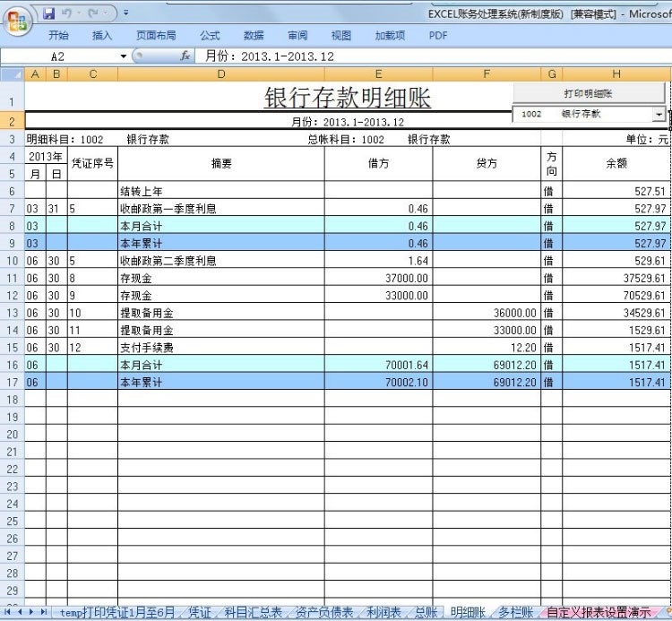Switch to 利润表 sheet tab
Screen dimensions: 672x621
point(384,612)
